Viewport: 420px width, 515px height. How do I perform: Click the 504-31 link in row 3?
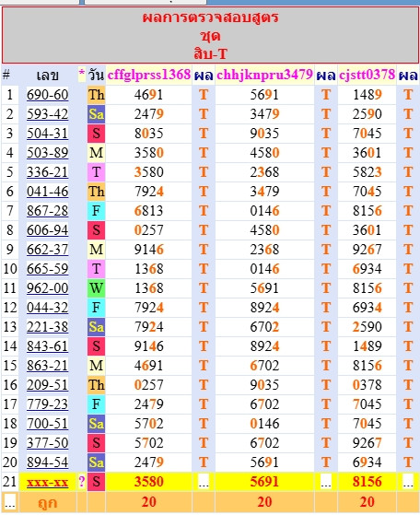coord(48,134)
